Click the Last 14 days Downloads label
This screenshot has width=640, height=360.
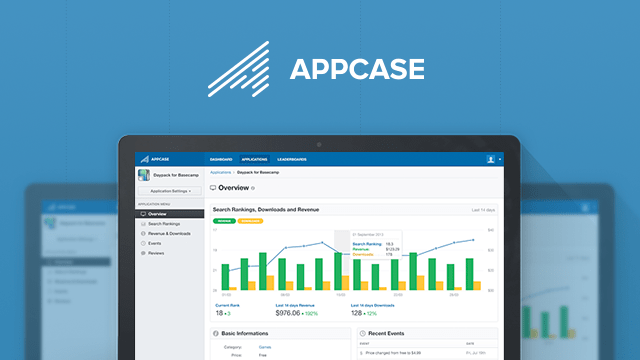pyautogui.click(x=372, y=305)
